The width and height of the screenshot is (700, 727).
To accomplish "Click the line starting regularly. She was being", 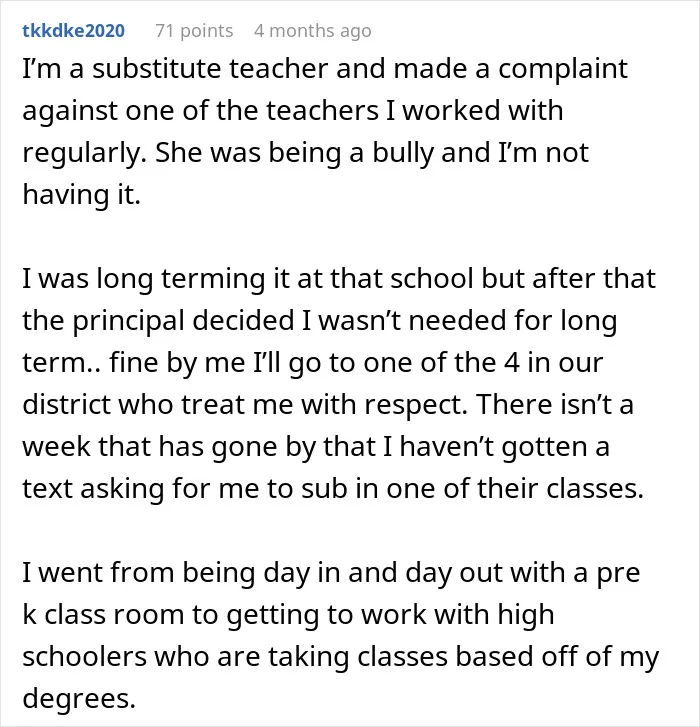I will coord(305,153).
